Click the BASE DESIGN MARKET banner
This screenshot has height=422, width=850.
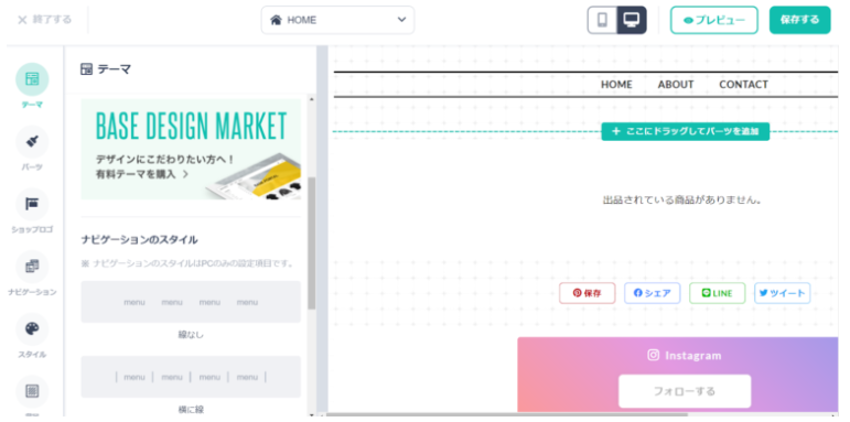[190, 148]
